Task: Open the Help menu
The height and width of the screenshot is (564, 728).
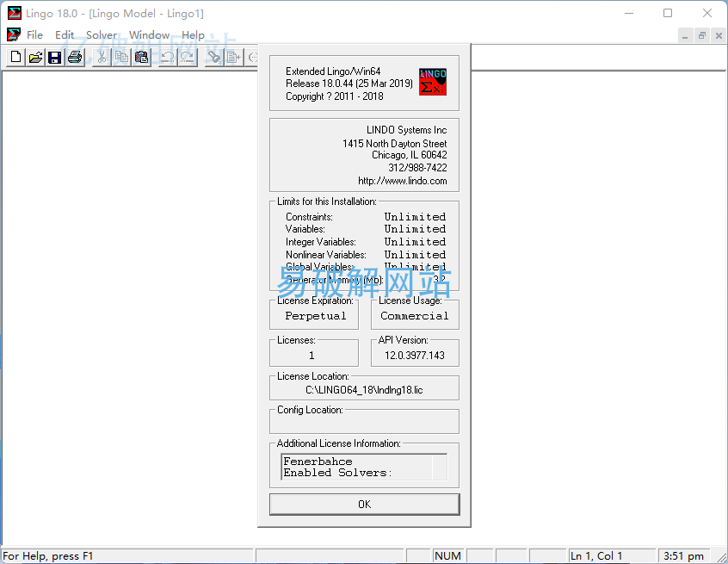Action: pos(193,35)
